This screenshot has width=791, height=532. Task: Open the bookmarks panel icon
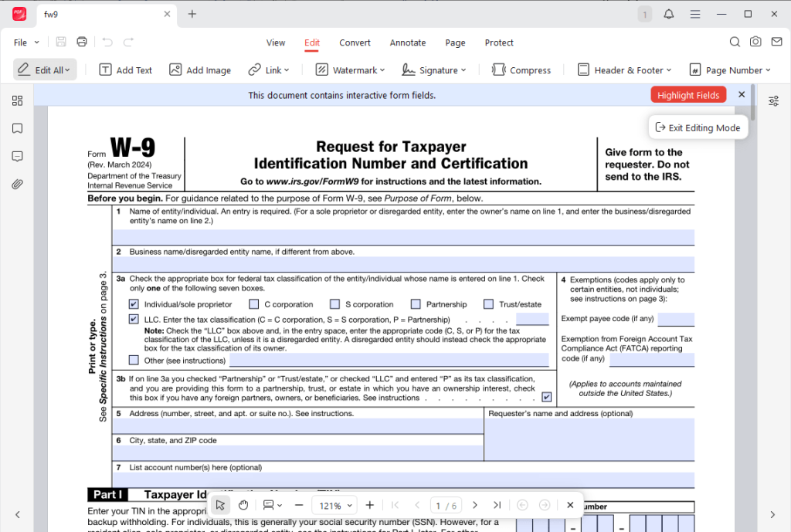17,129
